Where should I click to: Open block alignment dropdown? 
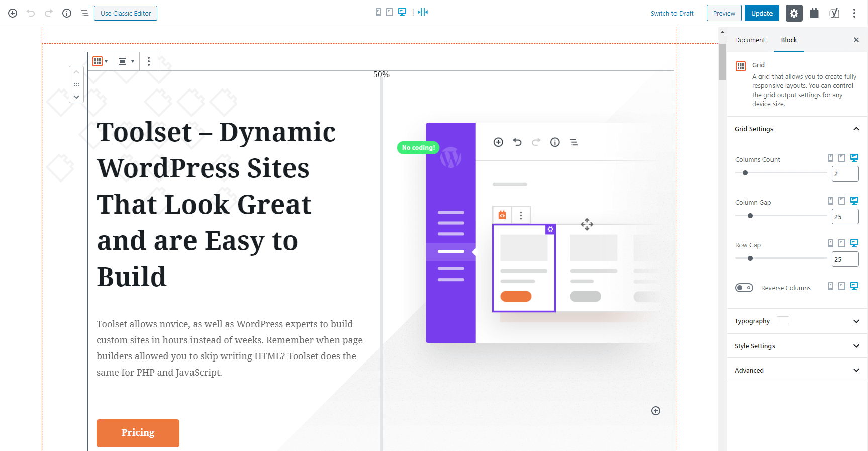(x=126, y=61)
